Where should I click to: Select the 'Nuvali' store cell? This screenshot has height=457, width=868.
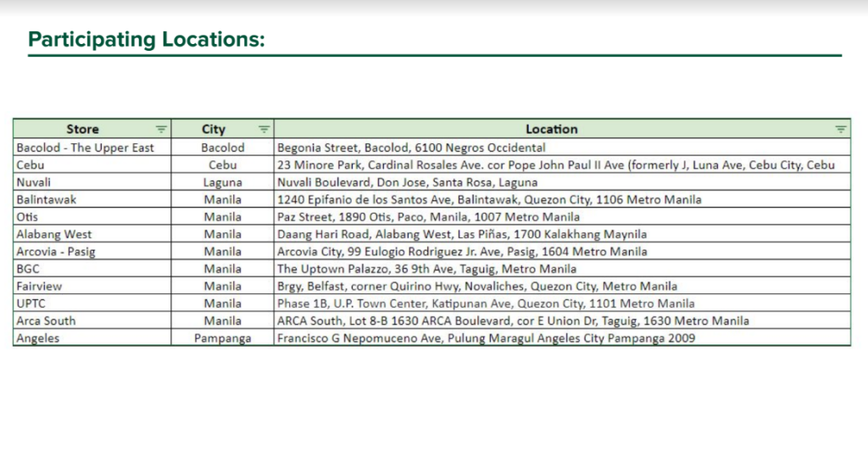point(92,181)
